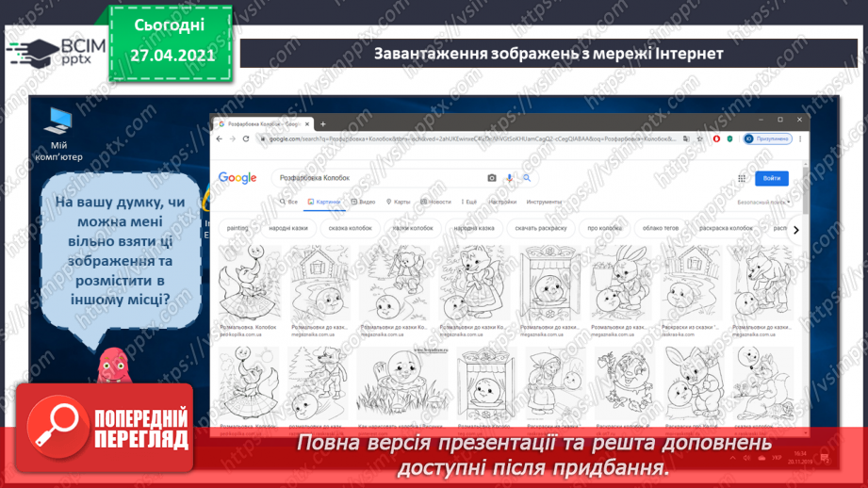Switch to the Видео tab
868x488 pixels.
click(x=363, y=202)
